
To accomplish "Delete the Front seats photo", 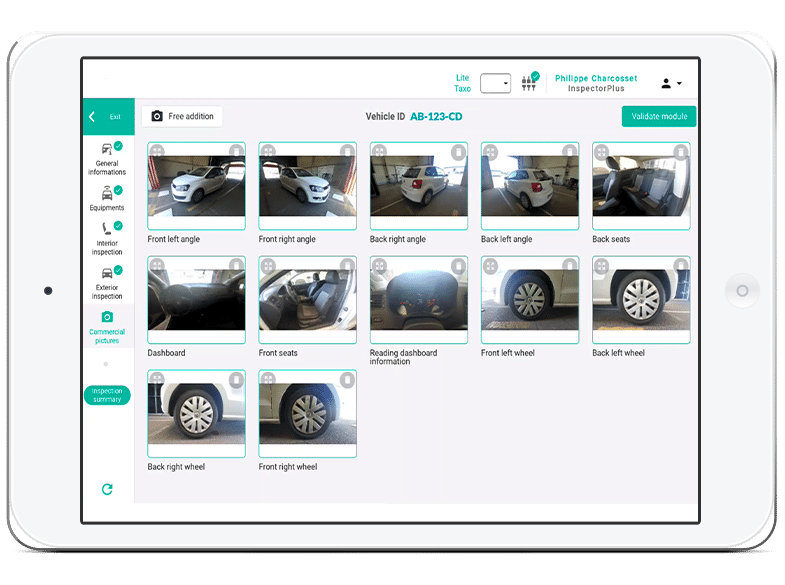I will click(347, 265).
